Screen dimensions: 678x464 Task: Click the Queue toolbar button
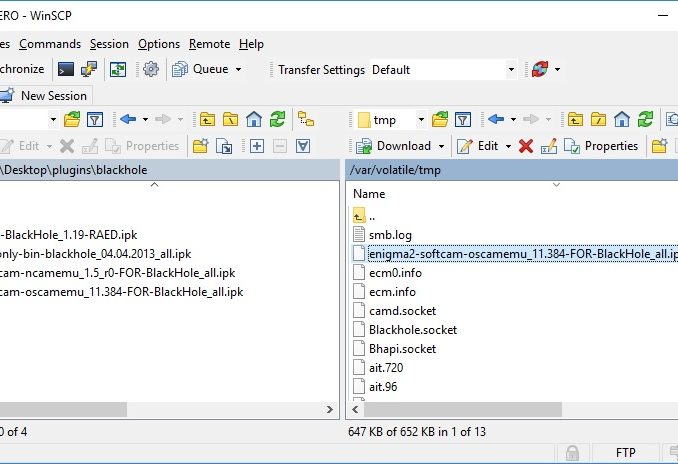[x=200, y=69]
